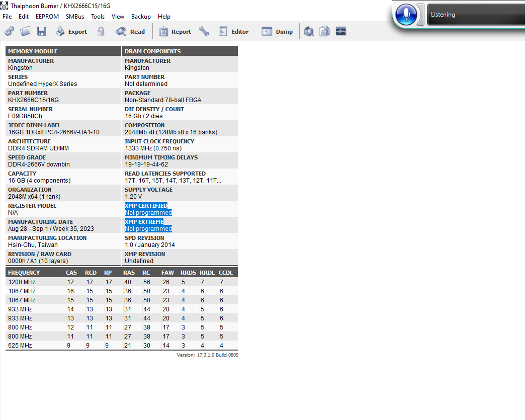Click the version 17.3.1.0 Build 0805 text

pyautogui.click(x=208, y=355)
